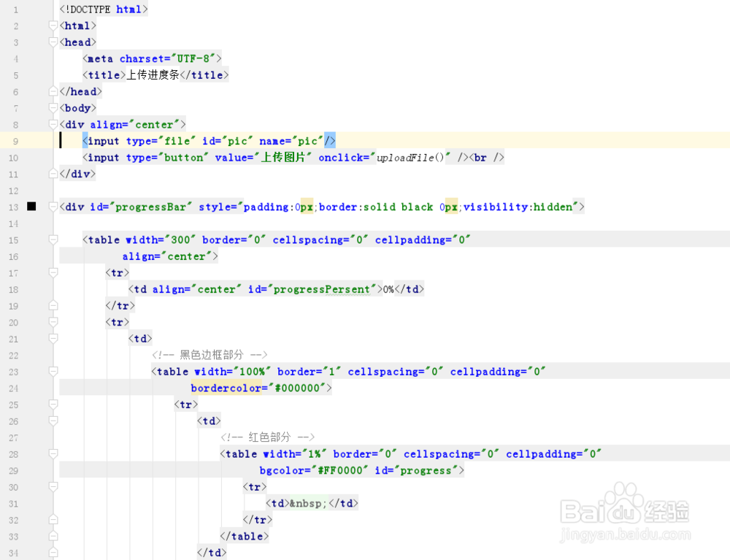
Task: Click line number 22 in the gutter
Action: click(13, 355)
